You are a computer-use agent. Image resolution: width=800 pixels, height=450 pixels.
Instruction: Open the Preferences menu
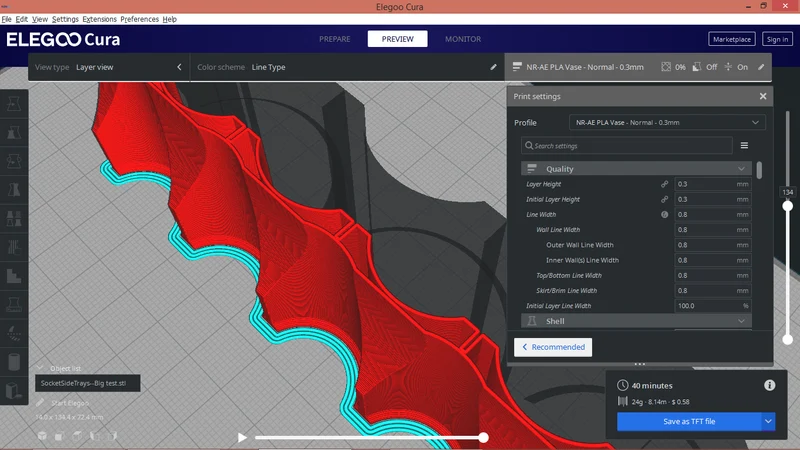[x=139, y=19]
